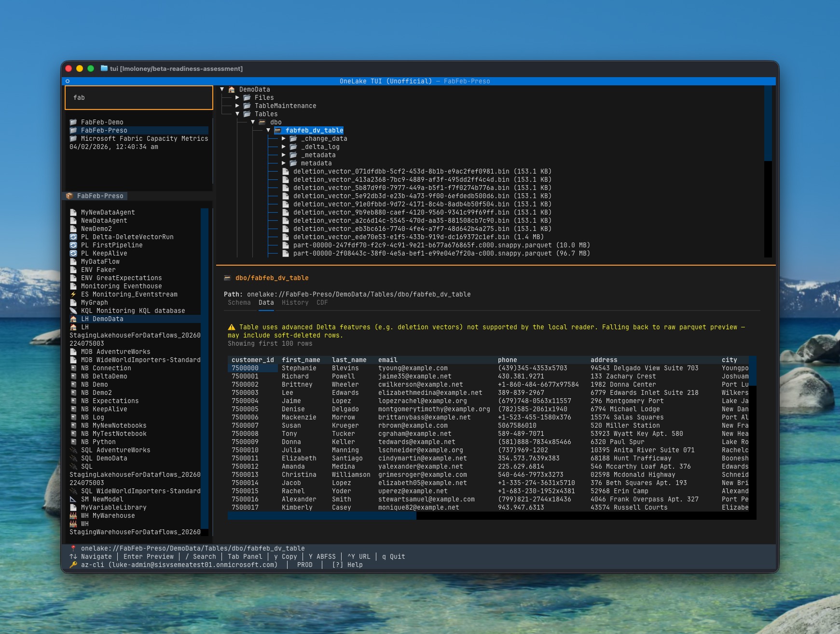Click the fabfeb_dv_table table icon in tree
Screen dimensions: 840x634
pos(278,131)
